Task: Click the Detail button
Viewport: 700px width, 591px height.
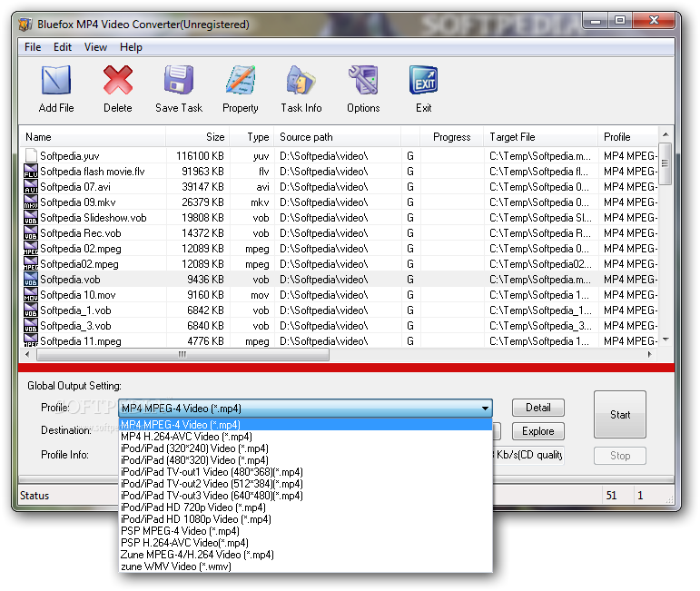Action: 538,408
